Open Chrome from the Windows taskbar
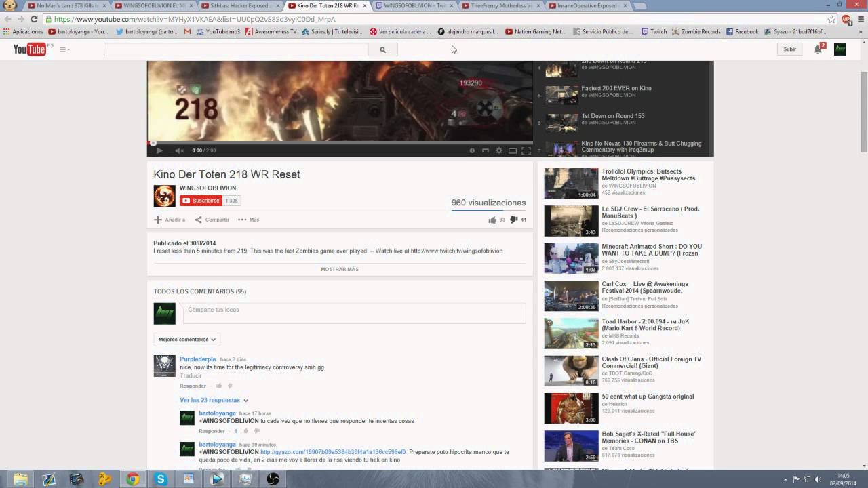Viewport: 868px width, 488px height. tap(132, 479)
